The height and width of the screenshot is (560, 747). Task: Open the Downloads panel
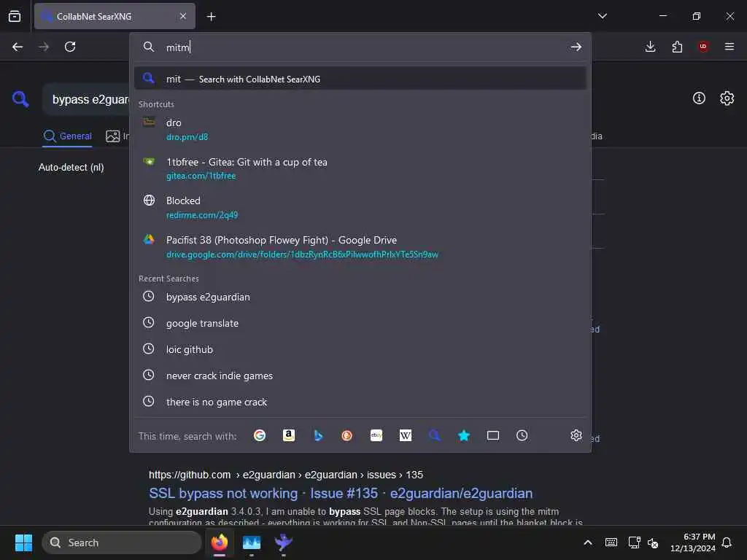650,47
